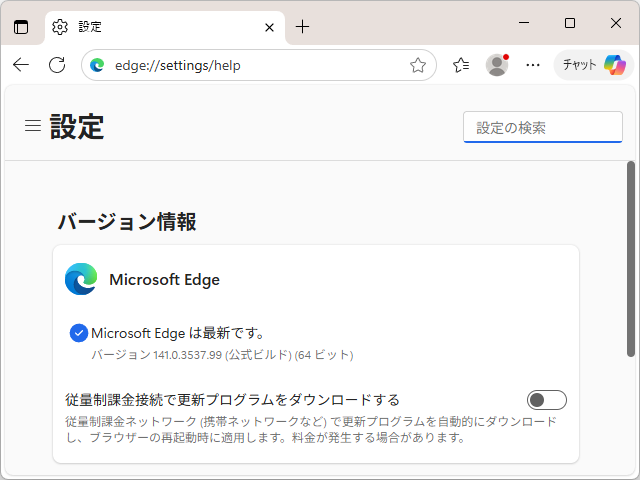Toggle 従量制課金接続 update download switch
Viewport: 640px width, 480px height.
(547, 400)
